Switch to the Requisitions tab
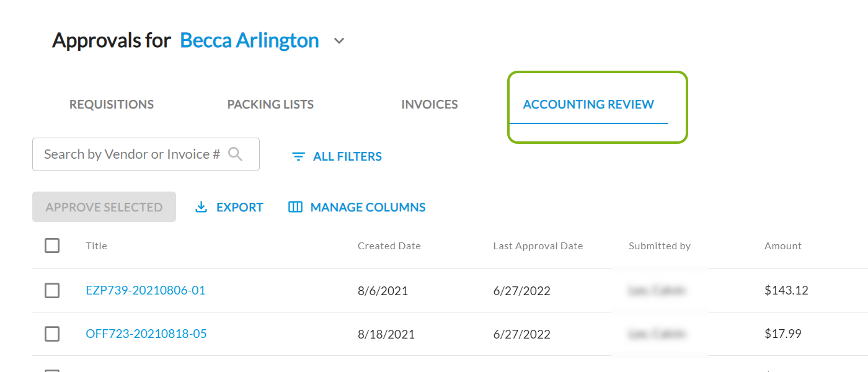This screenshot has width=868, height=372. [112, 104]
